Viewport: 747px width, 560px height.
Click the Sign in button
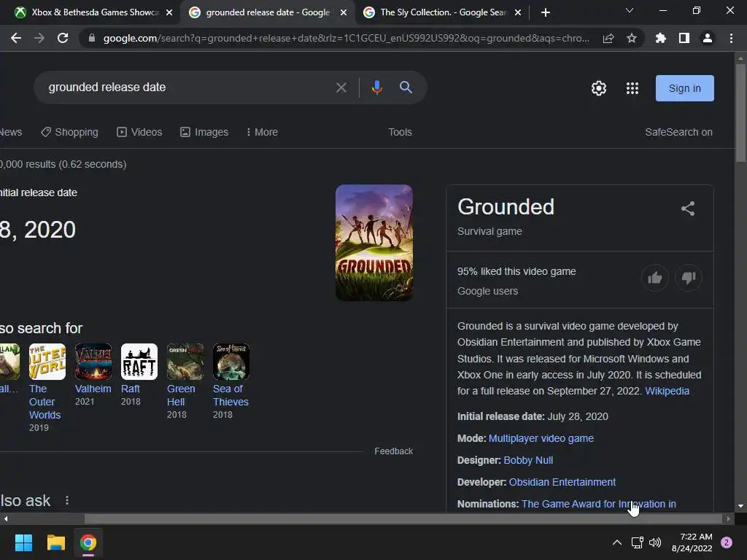point(684,88)
